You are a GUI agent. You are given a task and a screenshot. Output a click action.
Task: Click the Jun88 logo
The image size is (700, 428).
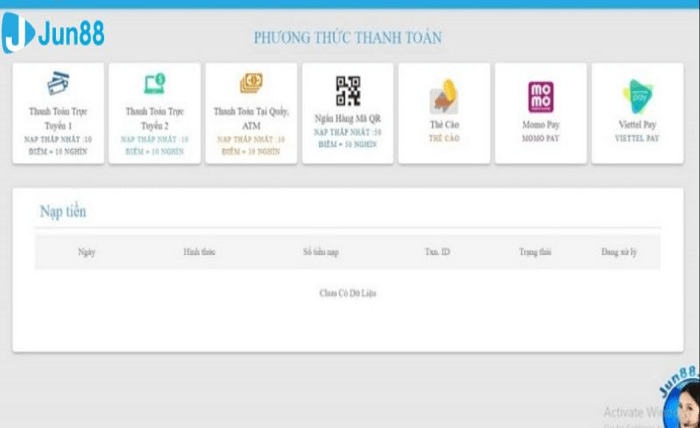pos(53,33)
